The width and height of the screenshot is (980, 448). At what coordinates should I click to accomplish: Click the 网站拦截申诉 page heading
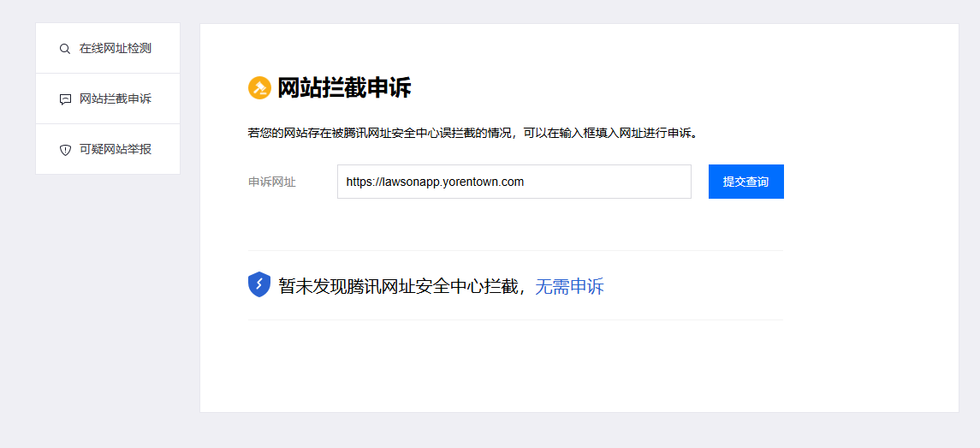point(344,88)
